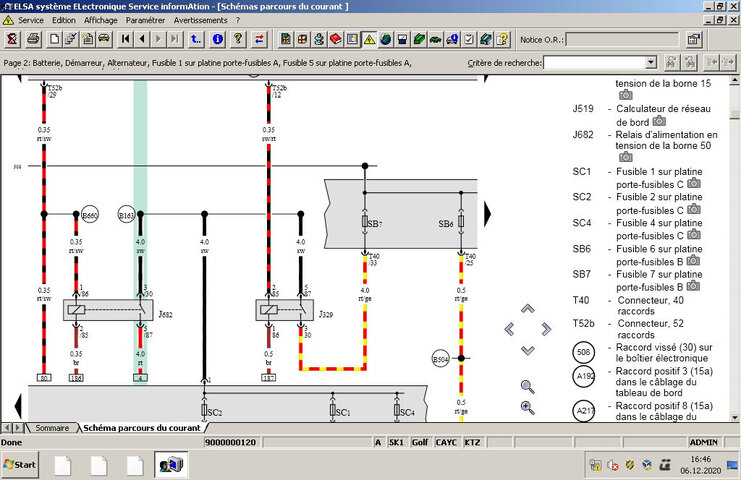Screen dimensions: 741x480
Task: Click into the Critère de recherche field
Action: (595, 62)
